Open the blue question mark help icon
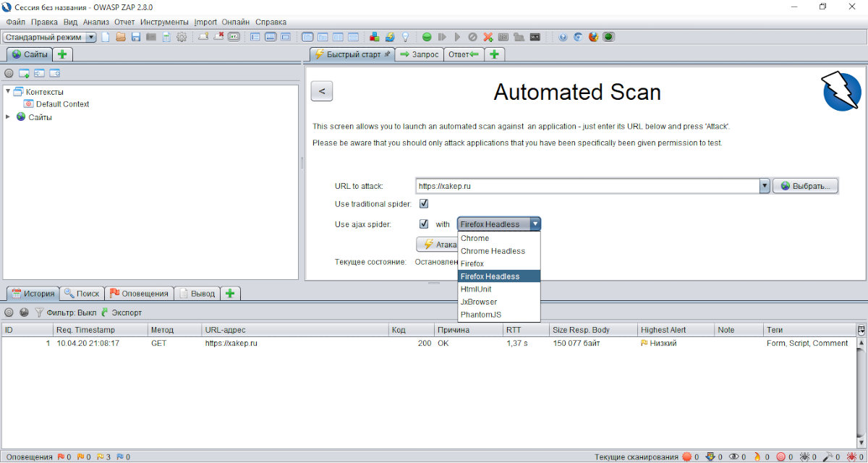The image size is (868, 463). (x=563, y=37)
